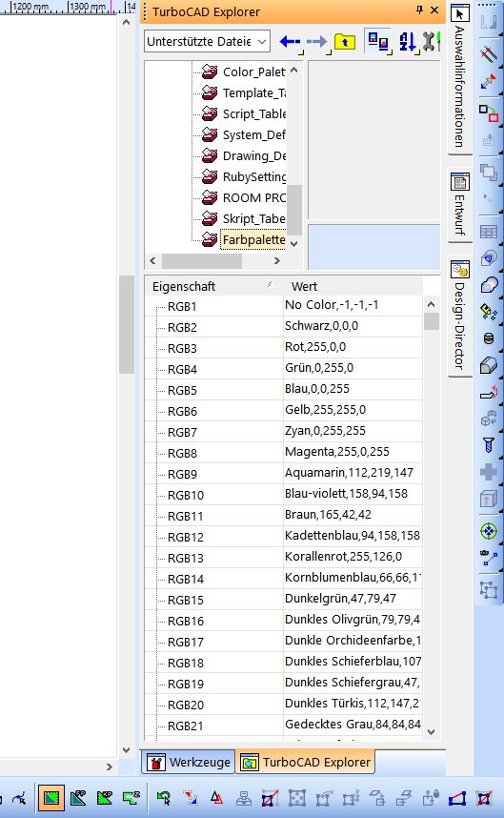Screen dimensions: 504x818
Task: Click the double red lines tool icon
Action: pos(489,53)
